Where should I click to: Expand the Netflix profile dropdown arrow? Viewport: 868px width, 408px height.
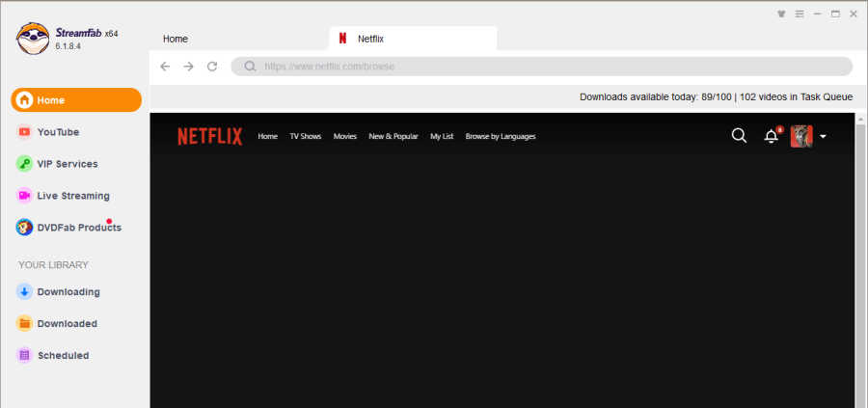824,137
